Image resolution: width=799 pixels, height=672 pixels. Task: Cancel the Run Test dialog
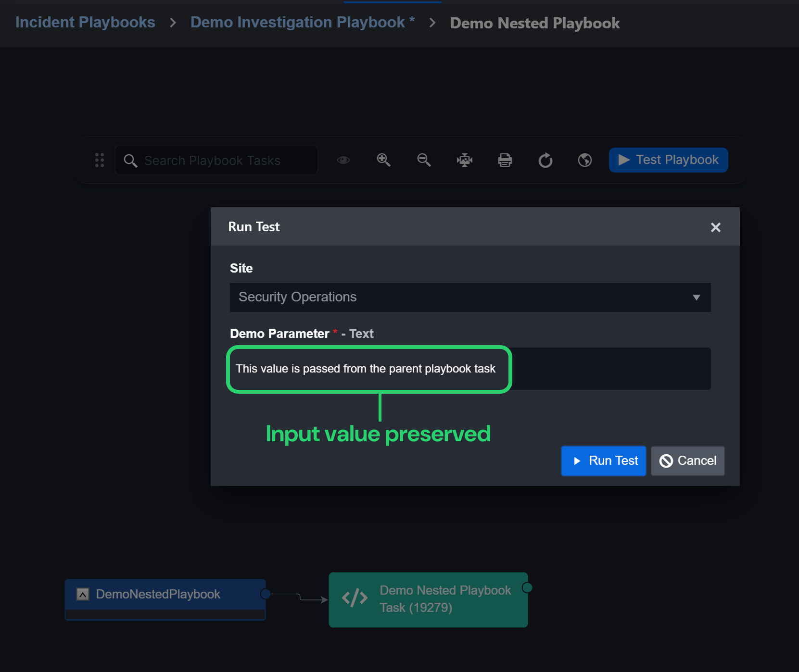tap(687, 461)
